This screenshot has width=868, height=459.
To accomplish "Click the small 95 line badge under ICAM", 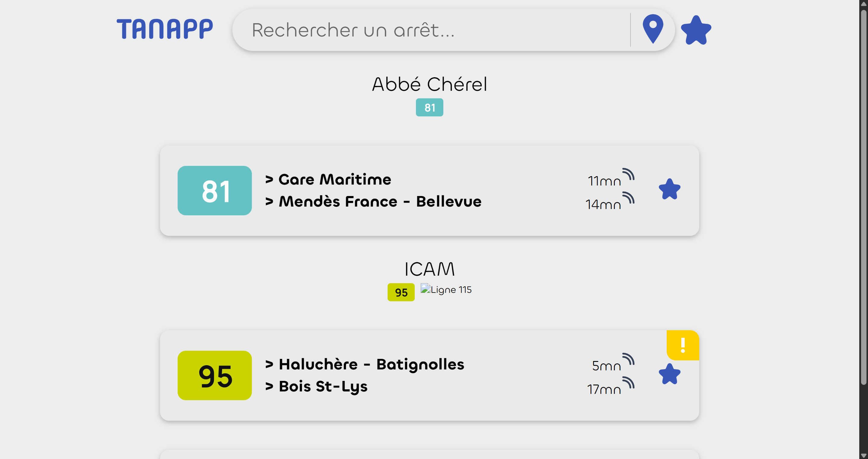I will point(401,293).
